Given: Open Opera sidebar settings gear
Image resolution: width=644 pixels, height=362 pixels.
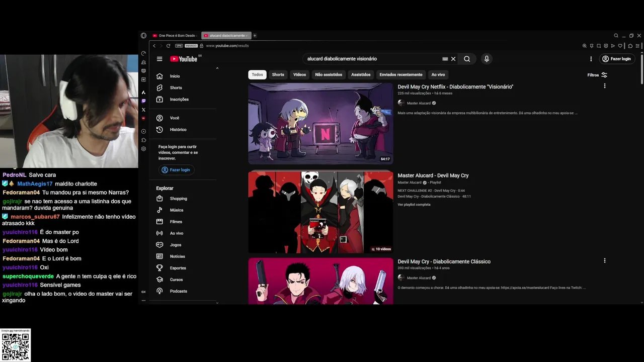Looking at the screenshot, I should (144, 149).
